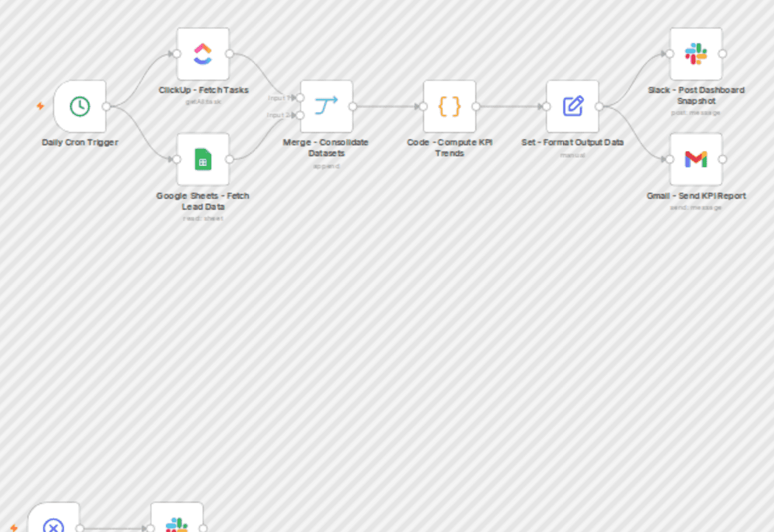Image resolution: width=774 pixels, height=532 pixels.
Task: Click the lightning bolt beside Daily Cron Trigger
Action: [x=41, y=106]
